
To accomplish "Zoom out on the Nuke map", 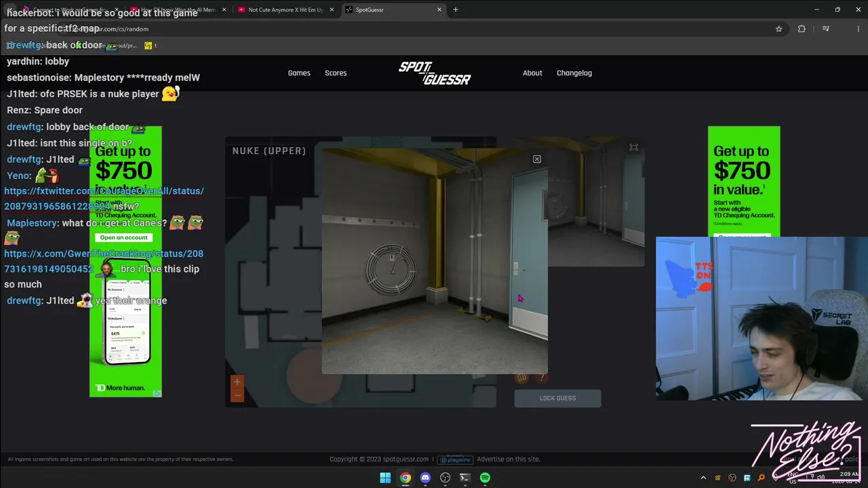I will 237,395.
